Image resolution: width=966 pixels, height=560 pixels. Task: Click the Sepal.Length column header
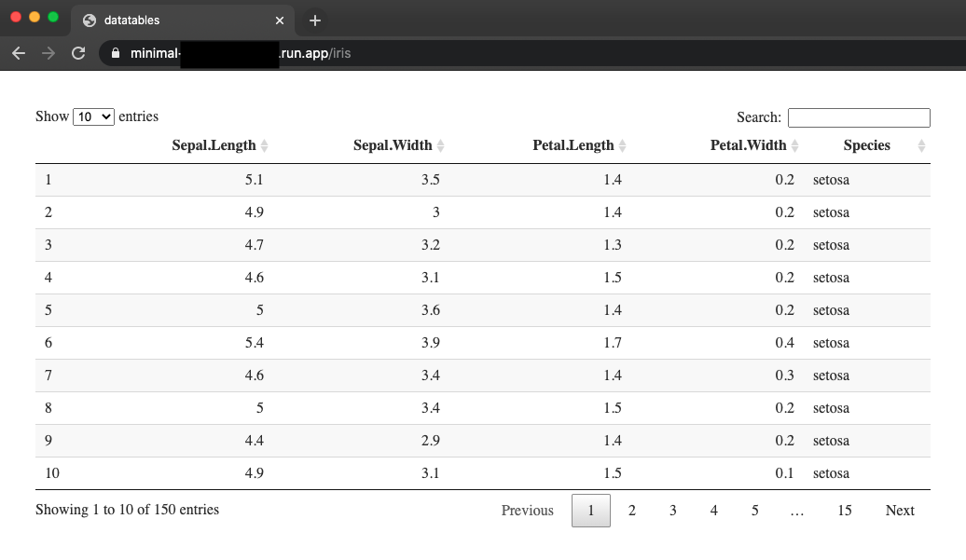[214, 145]
